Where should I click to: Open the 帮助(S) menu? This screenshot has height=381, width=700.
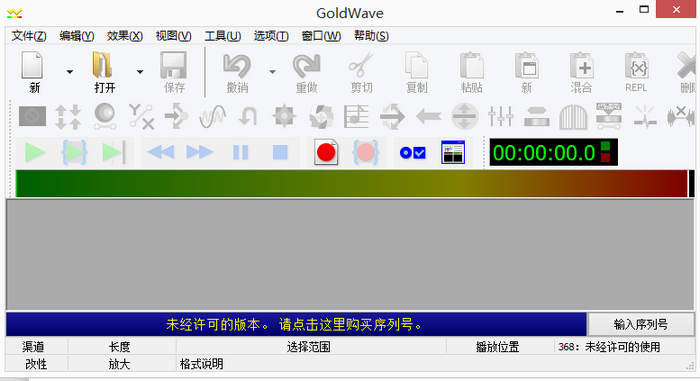click(371, 36)
